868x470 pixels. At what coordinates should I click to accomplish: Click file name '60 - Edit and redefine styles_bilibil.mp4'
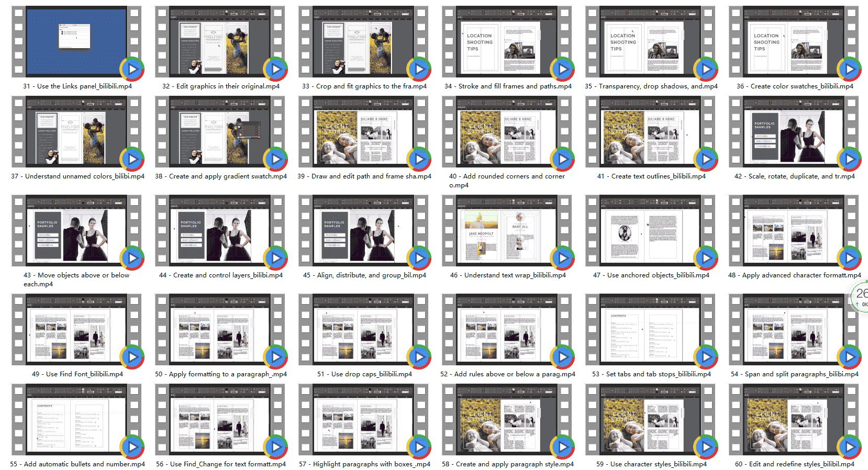[795, 464]
